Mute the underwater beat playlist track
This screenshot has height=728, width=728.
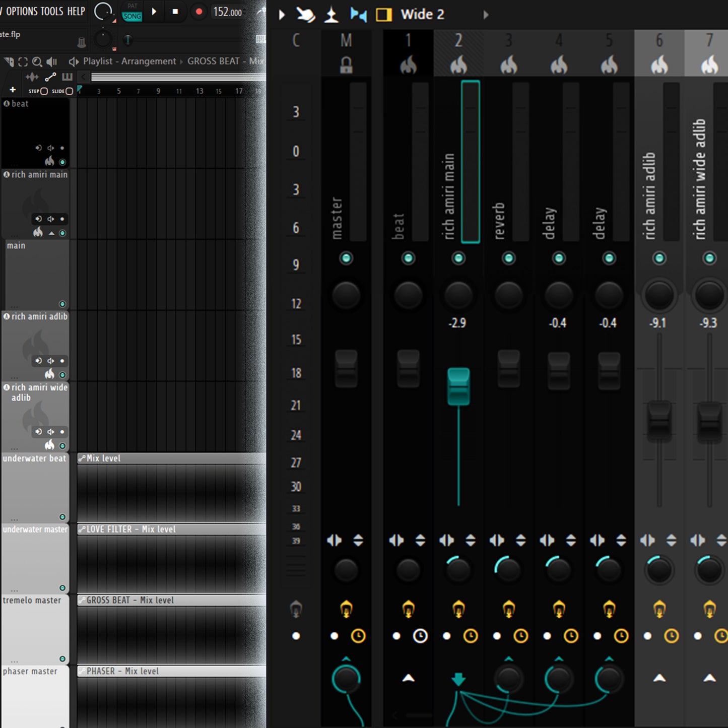click(62, 517)
